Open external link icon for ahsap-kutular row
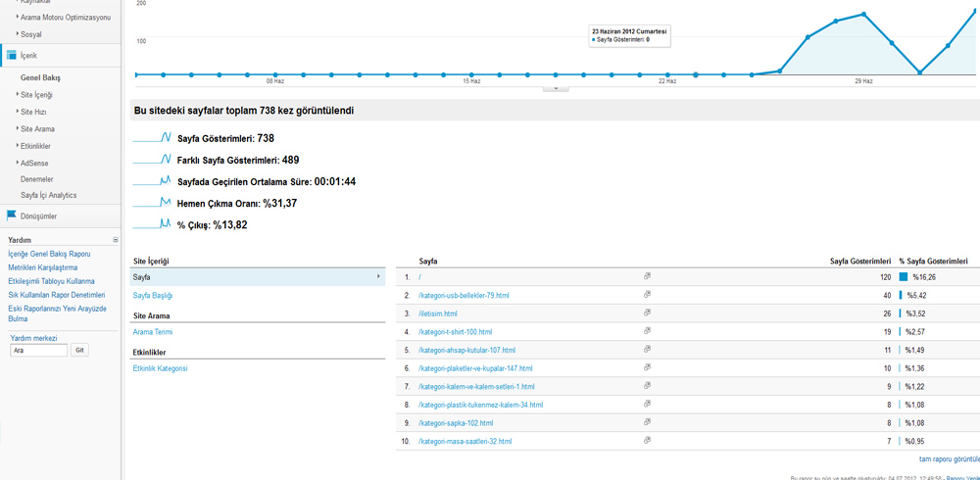The height and width of the screenshot is (480, 980). (647, 349)
